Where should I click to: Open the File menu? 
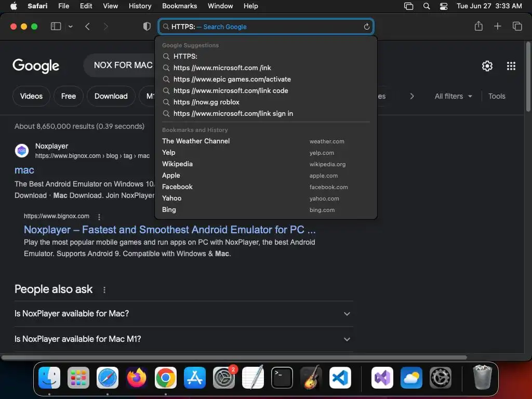pos(63,6)
